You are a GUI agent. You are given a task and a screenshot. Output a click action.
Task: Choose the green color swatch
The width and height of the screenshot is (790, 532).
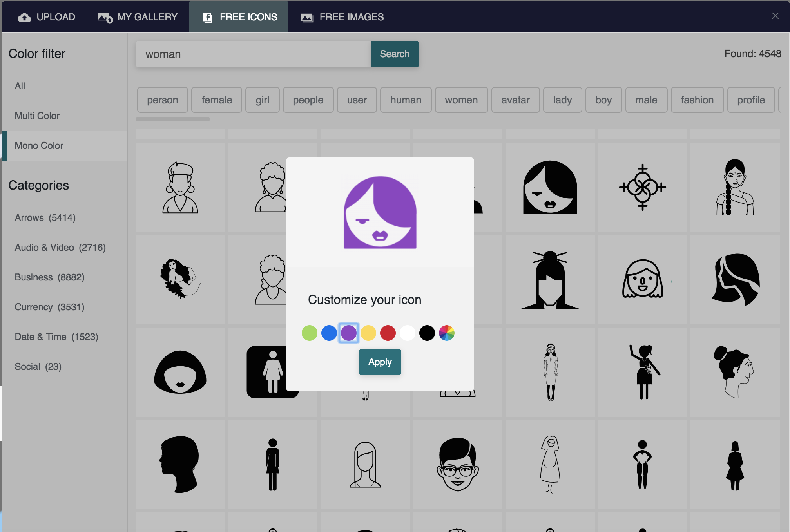(x=310, y=333)
